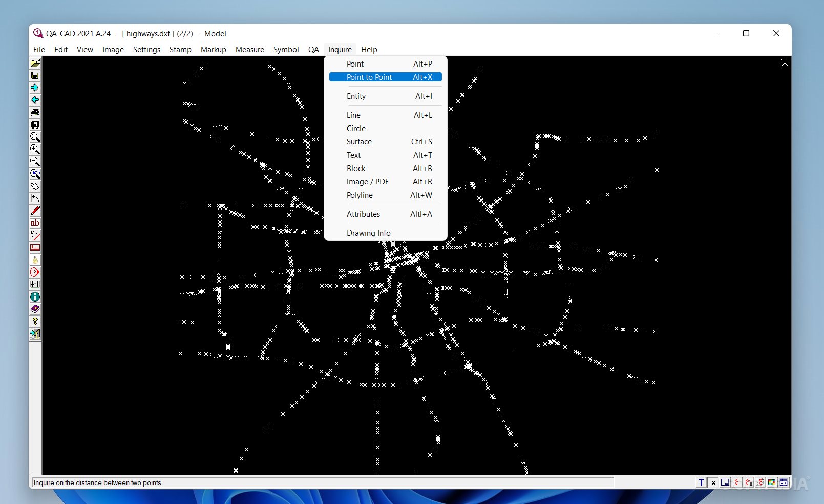Open the Stamp menu
Image resolution: width=824 pixels, height=504 pixels.
click(180, 50)
